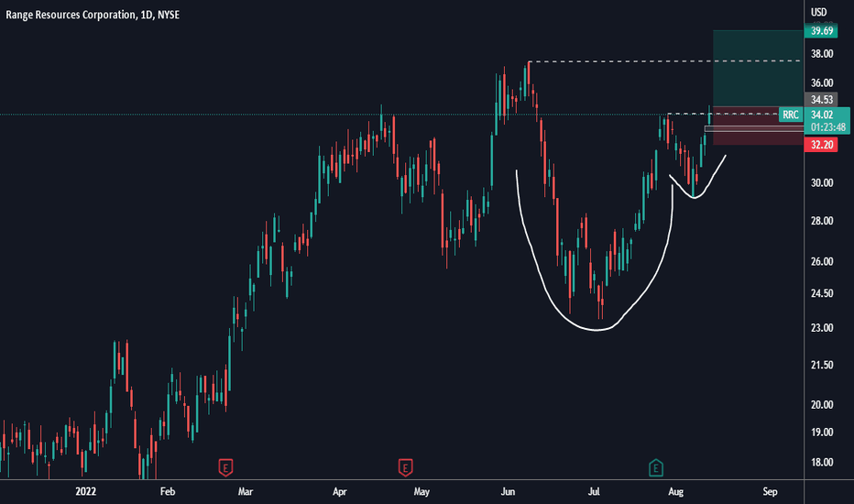Click the Jun time axis label
854x504 pixels.
[x=508, y=491]
